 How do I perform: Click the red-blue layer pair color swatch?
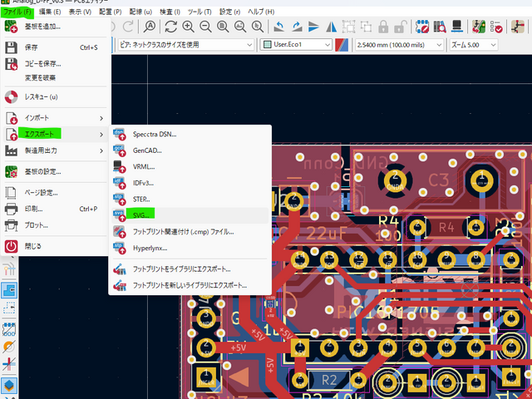click(x=342, y=44)
